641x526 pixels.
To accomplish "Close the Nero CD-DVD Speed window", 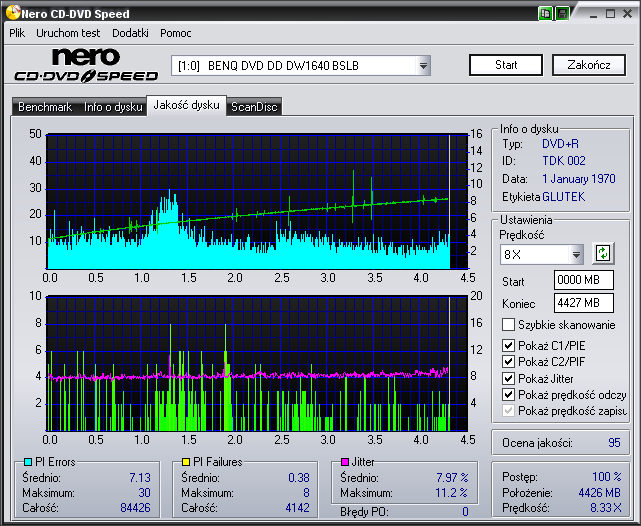I will point(628,14).
